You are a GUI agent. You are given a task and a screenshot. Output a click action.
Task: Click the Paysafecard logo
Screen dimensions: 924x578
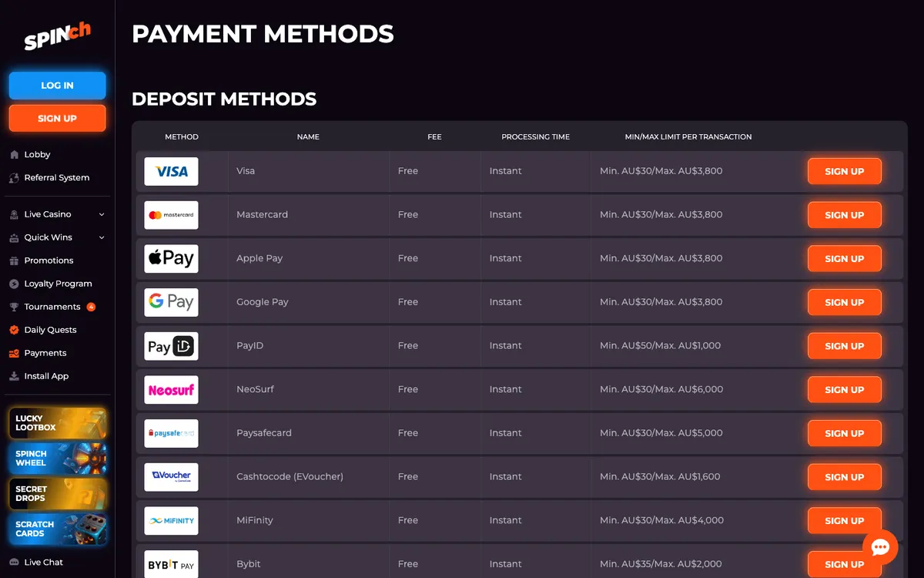coord(171,433)
